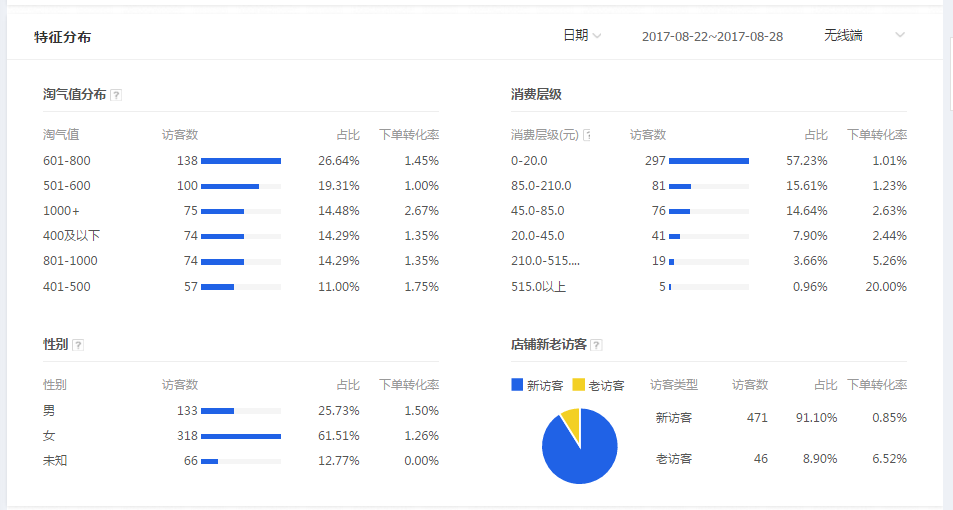Image resolution: width=953 pixels, height=510 pixels.
Task: Click help icon beside 店铺新老访客 title
Action: 596,345
